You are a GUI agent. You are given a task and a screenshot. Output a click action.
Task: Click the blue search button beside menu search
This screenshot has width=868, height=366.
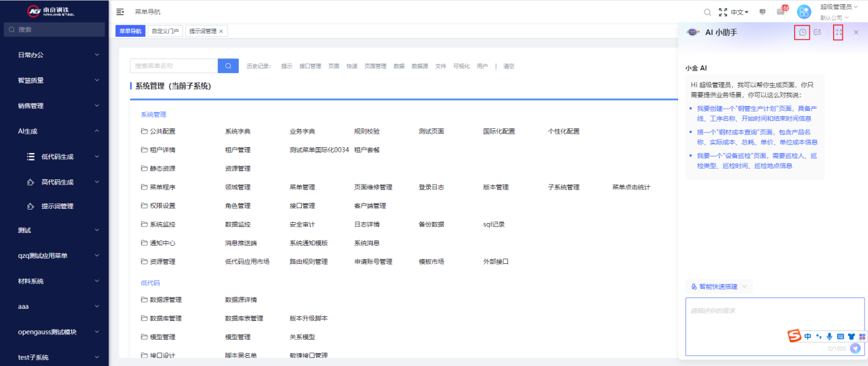pyautogui.click(x=228, y=66)
